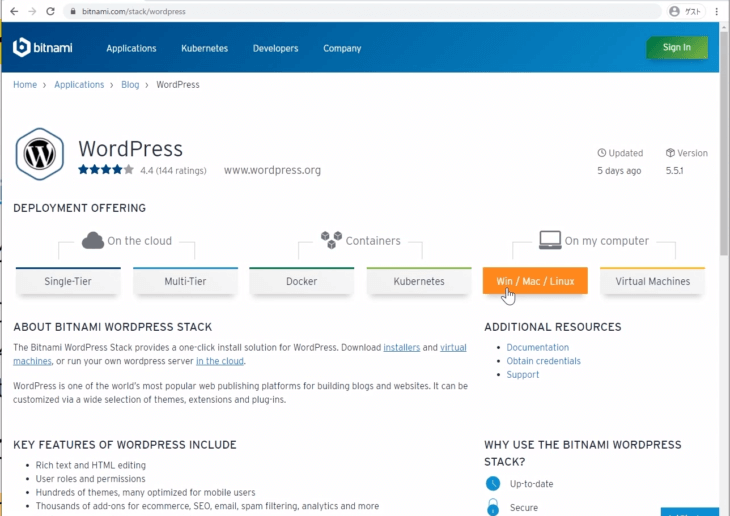Reload the page with the refresh icon
This screenshot has height=516, width=730.
coord(50,11)
